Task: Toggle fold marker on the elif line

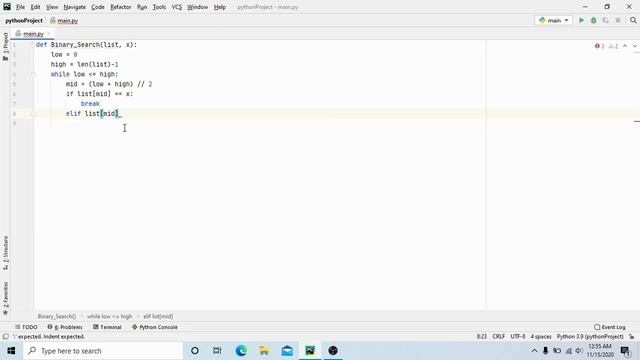Action: click(33, 113)
